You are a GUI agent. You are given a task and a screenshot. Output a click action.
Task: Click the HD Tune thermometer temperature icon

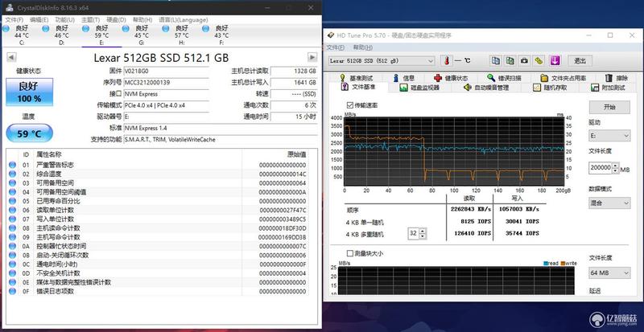(447, 61)
